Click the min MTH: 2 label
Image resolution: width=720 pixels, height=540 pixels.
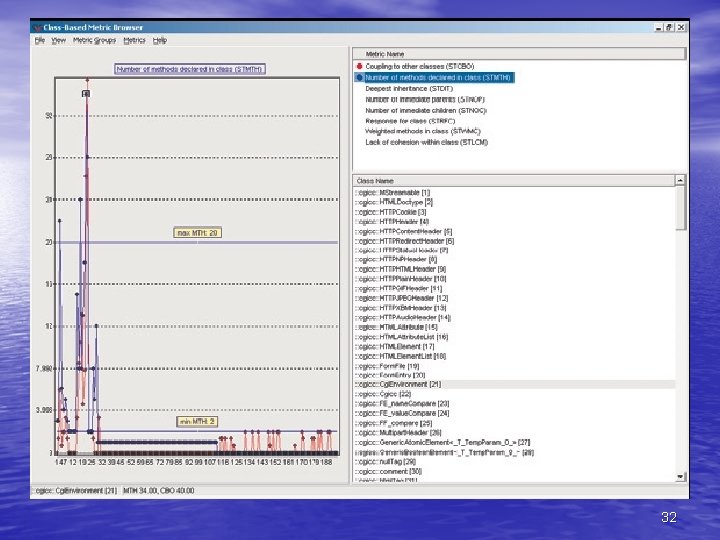[x=197, y=421]
